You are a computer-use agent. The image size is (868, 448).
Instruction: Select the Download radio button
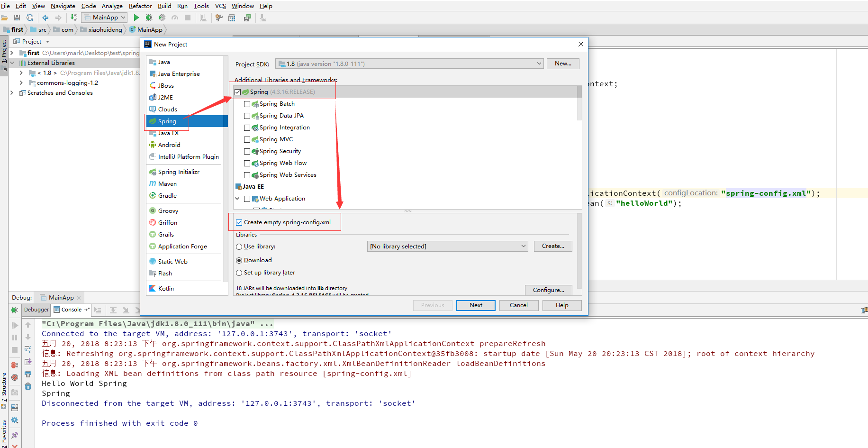pyautogui.click(x=239, y=260)
